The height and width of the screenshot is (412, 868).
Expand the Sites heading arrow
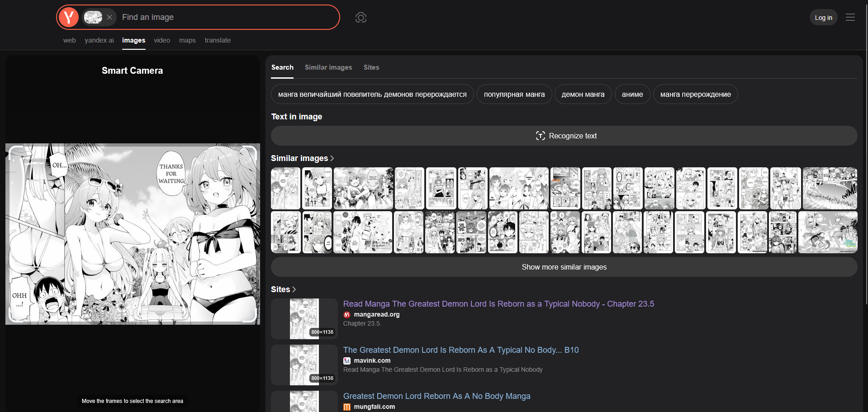click(294, 289)
